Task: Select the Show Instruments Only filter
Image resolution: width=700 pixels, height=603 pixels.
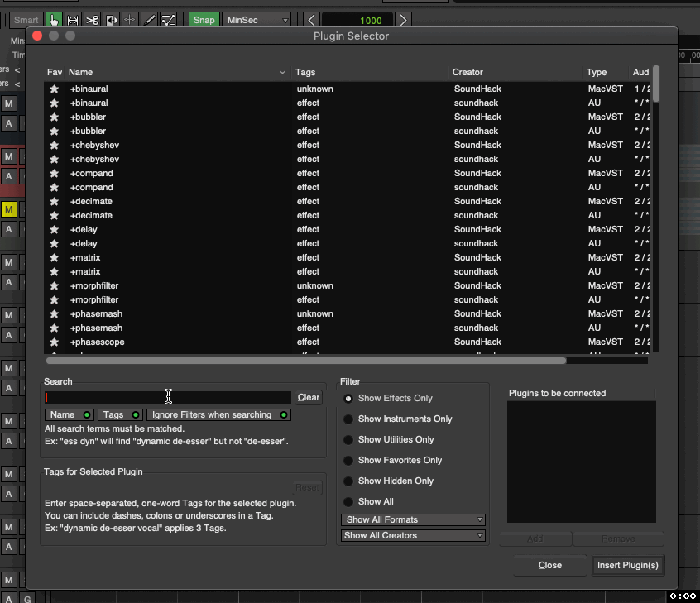Action: (x=348, y=419)
